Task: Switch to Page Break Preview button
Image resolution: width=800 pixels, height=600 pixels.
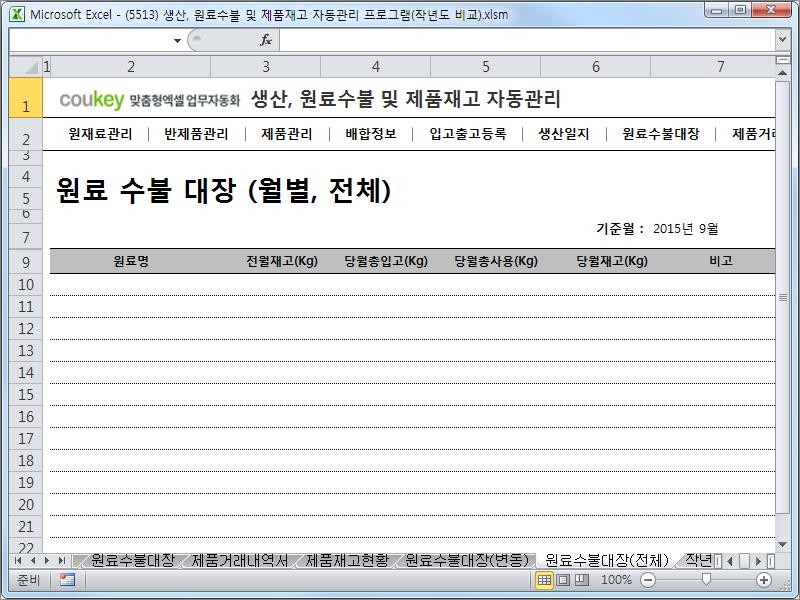Action: pos(581,580)
